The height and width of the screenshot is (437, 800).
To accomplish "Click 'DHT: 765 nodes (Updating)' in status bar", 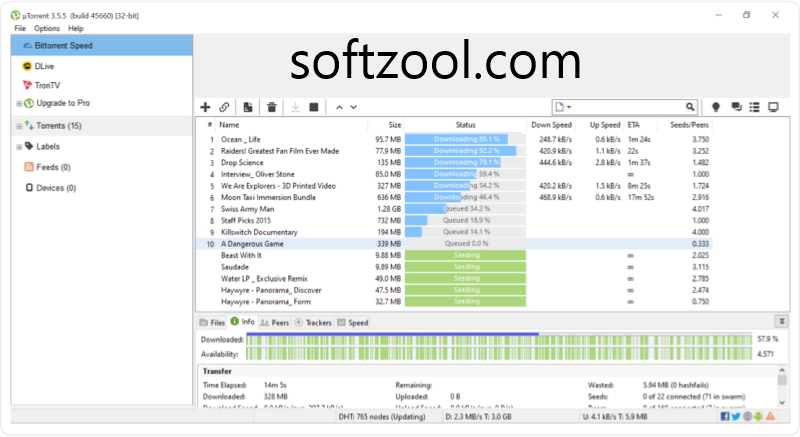I will [382, 417].
